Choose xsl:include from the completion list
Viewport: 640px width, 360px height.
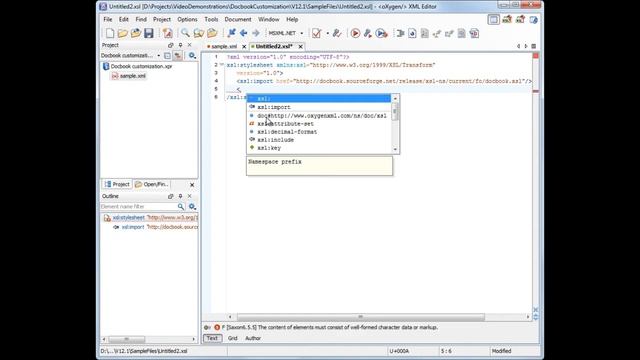click(x=276, y=140)
